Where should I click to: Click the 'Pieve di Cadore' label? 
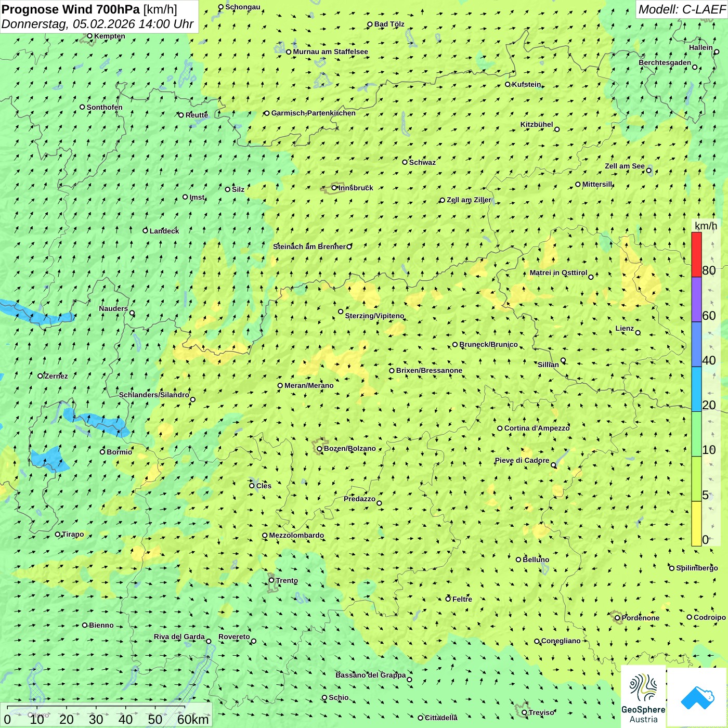coord(522,460)
